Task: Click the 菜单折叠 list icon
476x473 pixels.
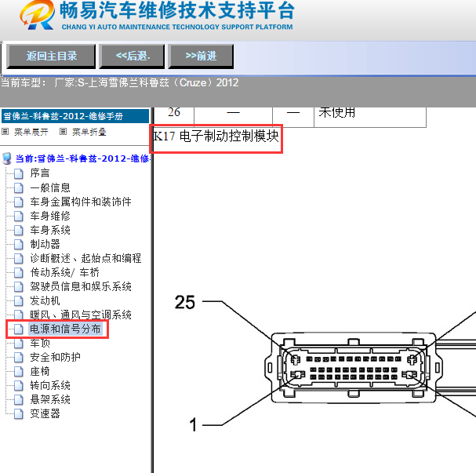Action: (63, 132)
